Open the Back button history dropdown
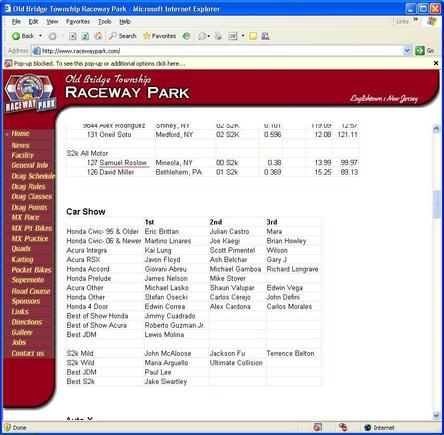444x435 pixels. (40, 36)
